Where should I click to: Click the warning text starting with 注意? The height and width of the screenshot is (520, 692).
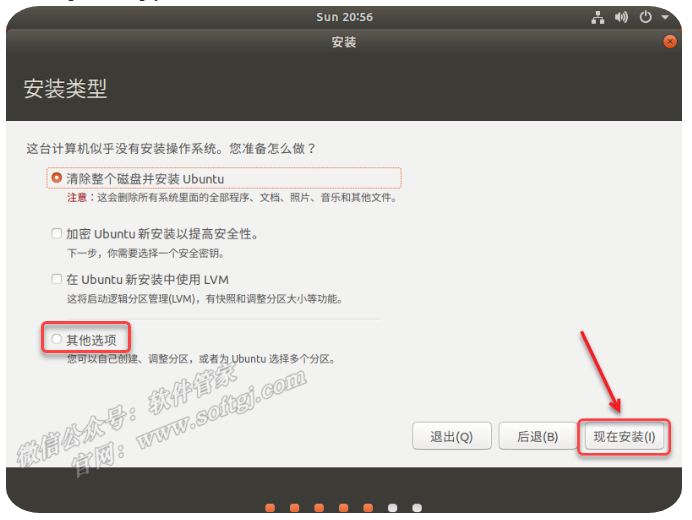[232, 197]
